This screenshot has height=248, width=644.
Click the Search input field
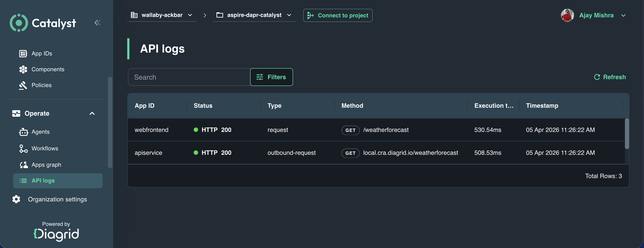[189, 77]
